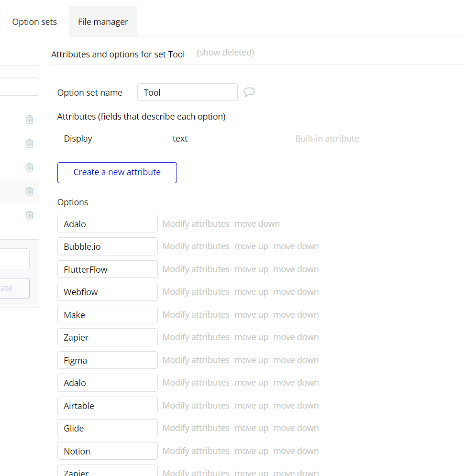Show deleted options link
464x476 pixels.
click(225, 53)
